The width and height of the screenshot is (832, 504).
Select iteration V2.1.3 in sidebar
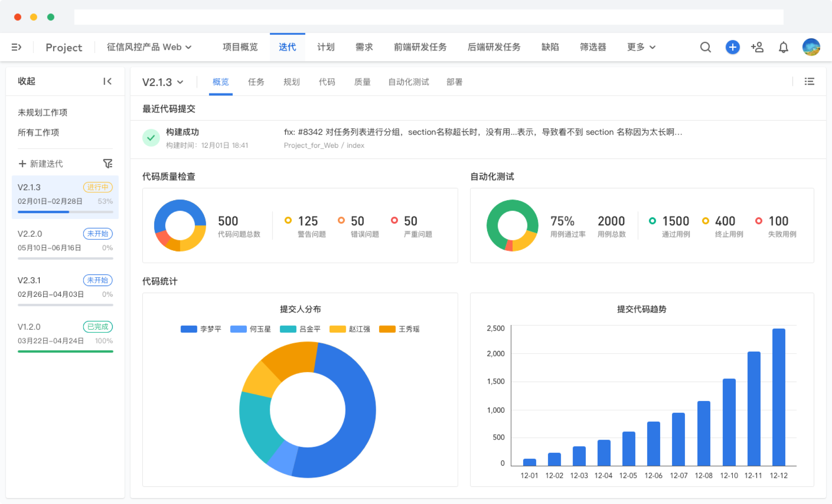pyautogui.click(x=65, y=197)
